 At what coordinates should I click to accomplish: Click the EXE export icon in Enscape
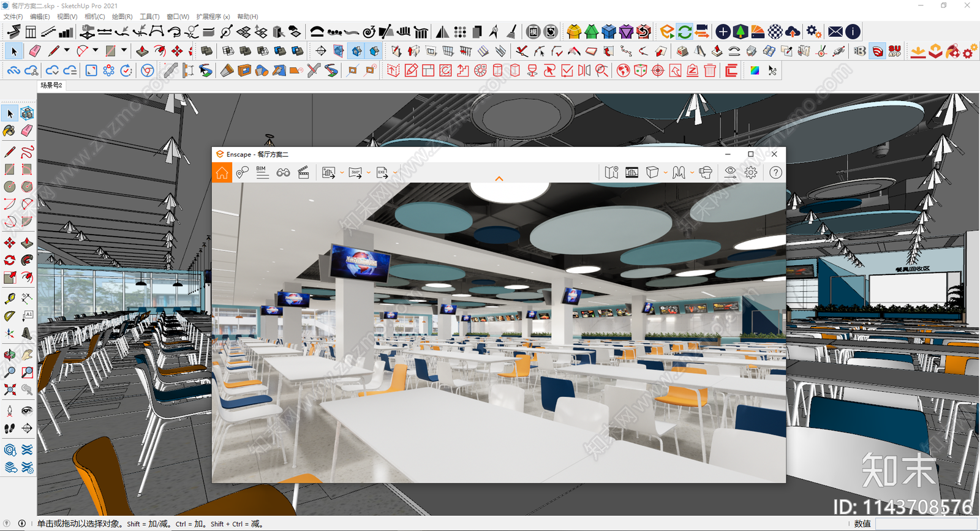[382, 173]
